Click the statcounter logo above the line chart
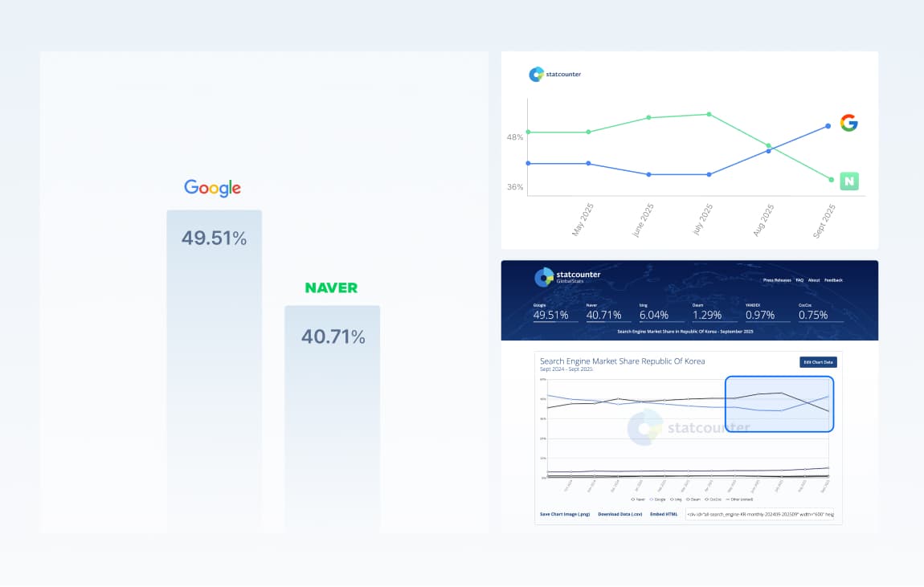 pyautogui.click(x=554, y=74)
